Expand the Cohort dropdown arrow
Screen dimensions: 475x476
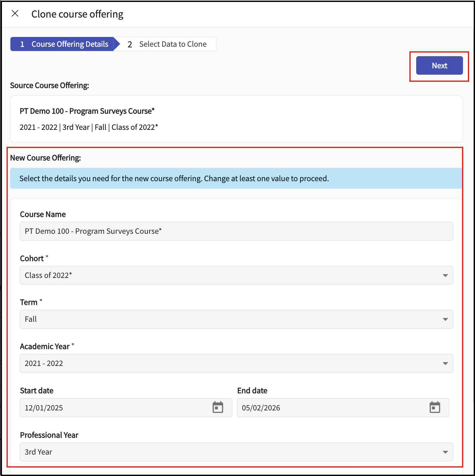pyautogui.click(x=445, y=275)
